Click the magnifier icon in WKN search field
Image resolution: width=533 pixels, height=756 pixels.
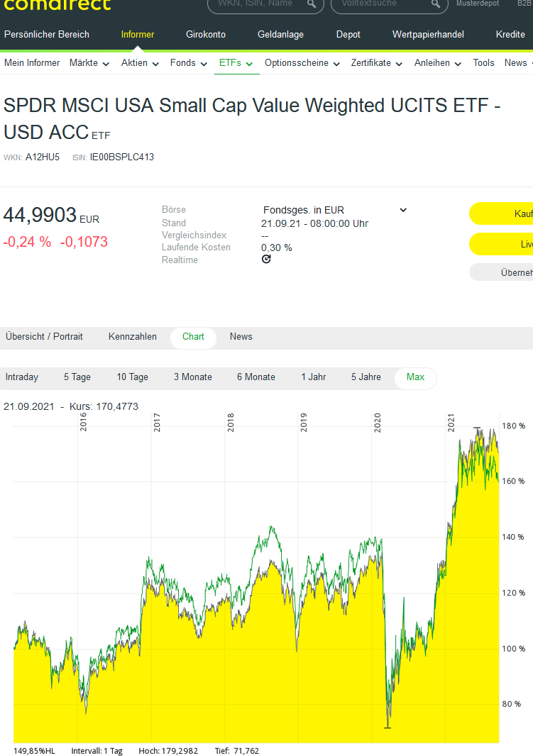point(312,4)
